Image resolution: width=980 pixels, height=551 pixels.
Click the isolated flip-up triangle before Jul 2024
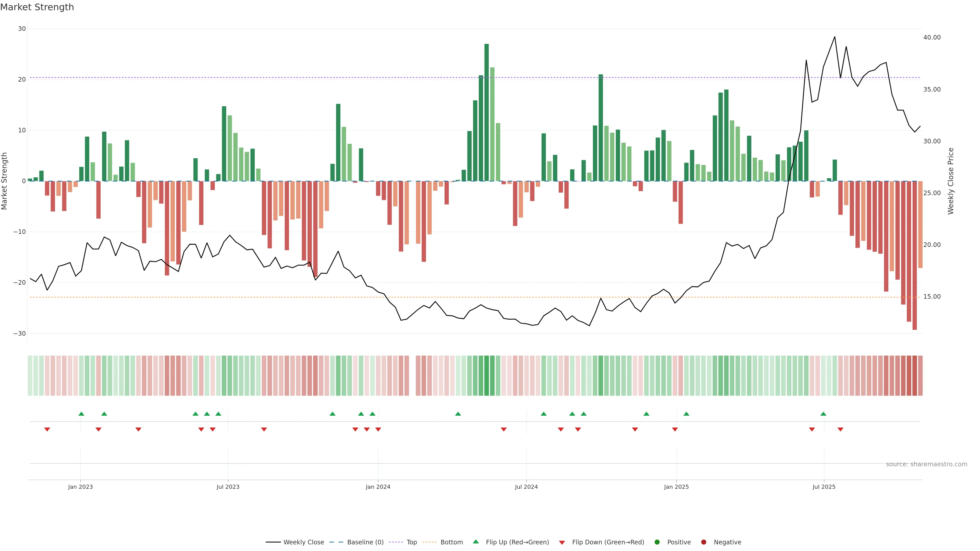[458, 414]
